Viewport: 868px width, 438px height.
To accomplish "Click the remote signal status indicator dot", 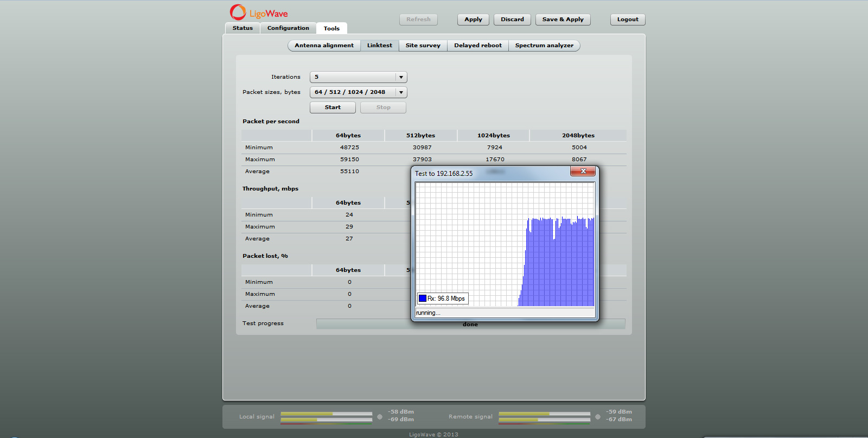I will coord(598,417).
